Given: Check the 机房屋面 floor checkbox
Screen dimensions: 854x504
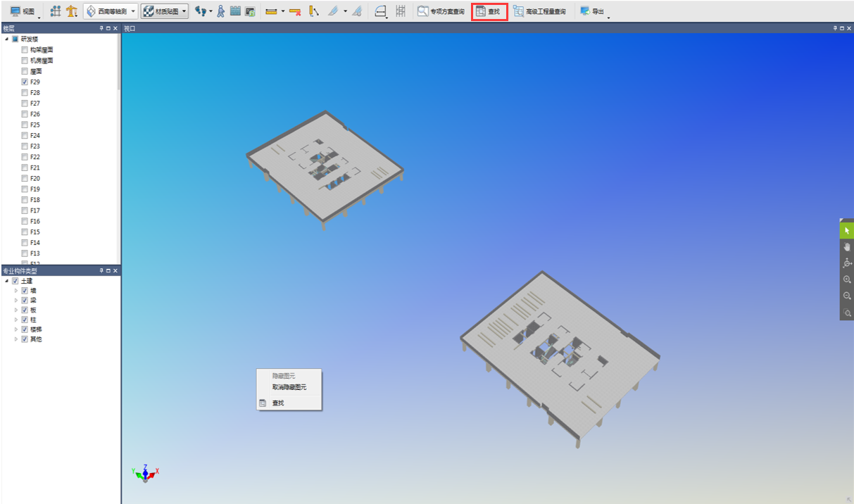Looking at the screenshot, I should point(25,61).
